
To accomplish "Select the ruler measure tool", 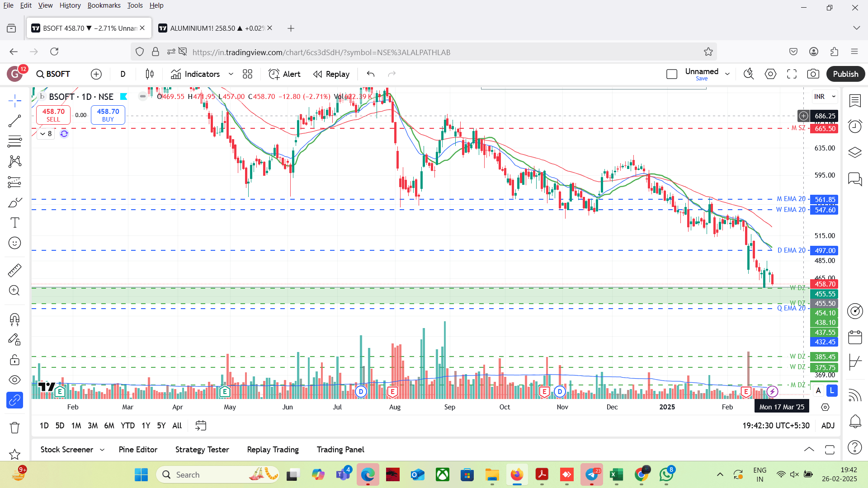I will tap(14, 270).
